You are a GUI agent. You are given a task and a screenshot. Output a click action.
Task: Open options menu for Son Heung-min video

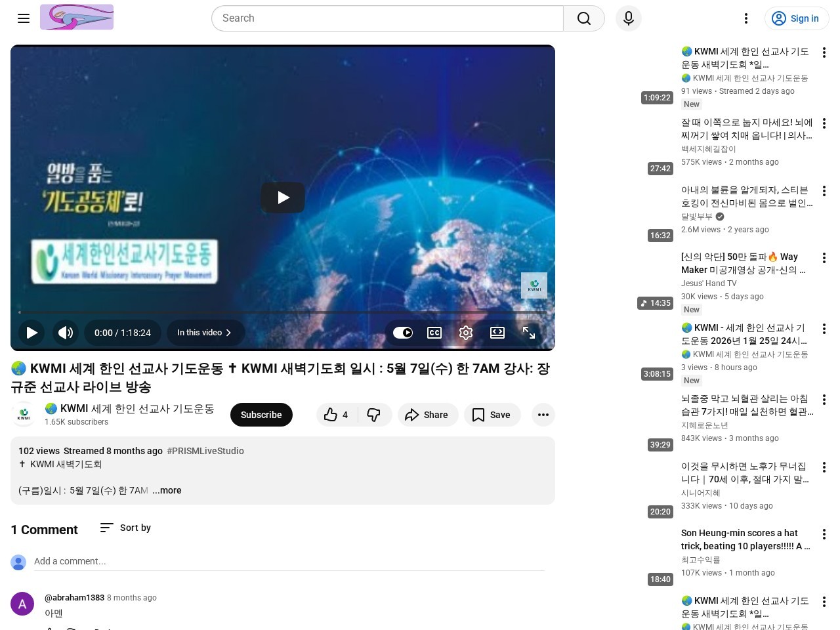tap(824, 534)
